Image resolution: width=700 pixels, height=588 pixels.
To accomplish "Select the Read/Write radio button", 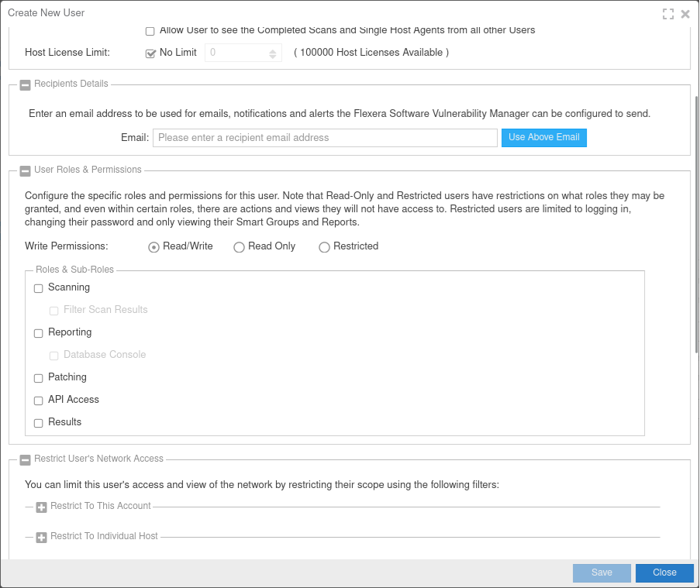I will [x=153, y=247].
